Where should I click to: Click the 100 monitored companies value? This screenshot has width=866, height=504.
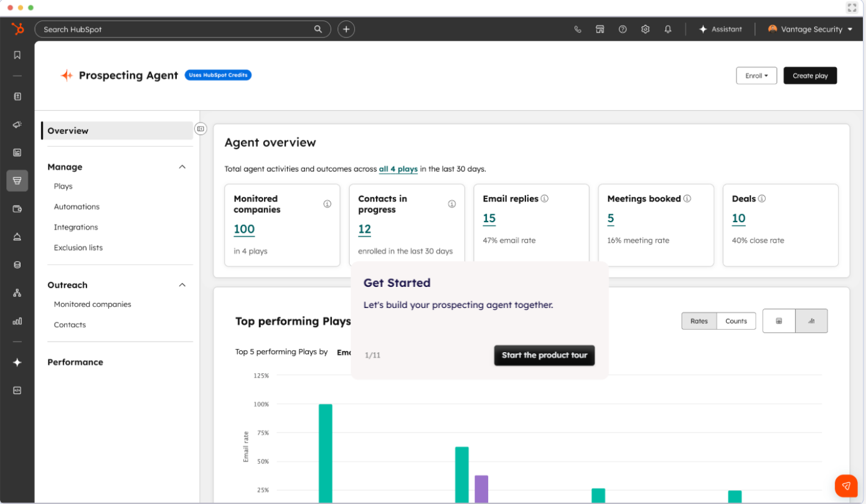click(244, 229)
